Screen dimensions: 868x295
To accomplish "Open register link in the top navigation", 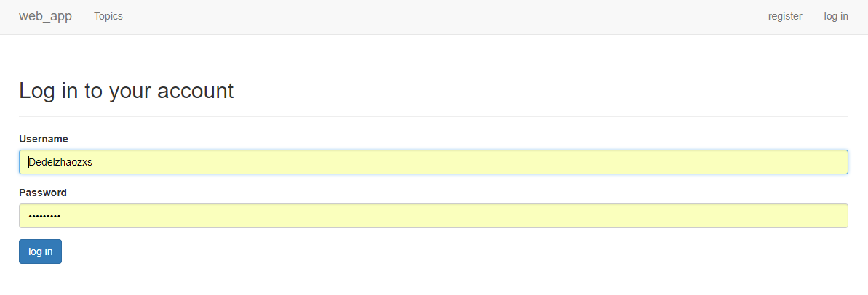I will pos(785,16).
